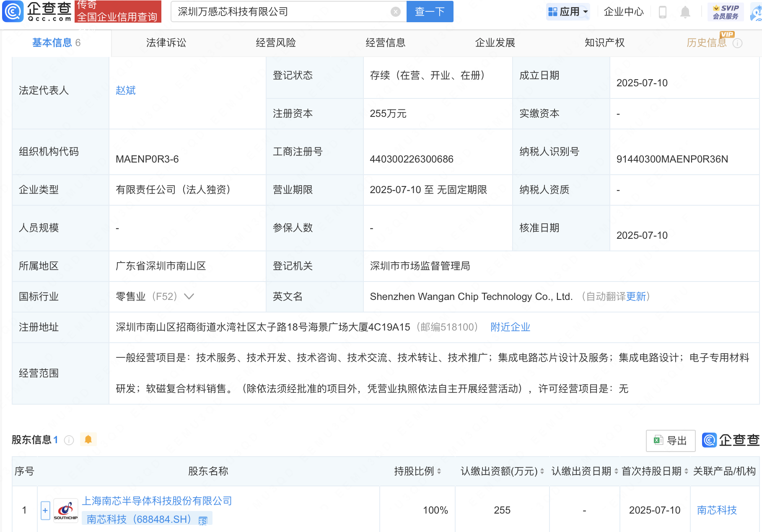762x532 pixels.
Task: Select organization code MAENP0R3-6
Action: point(147,159)
